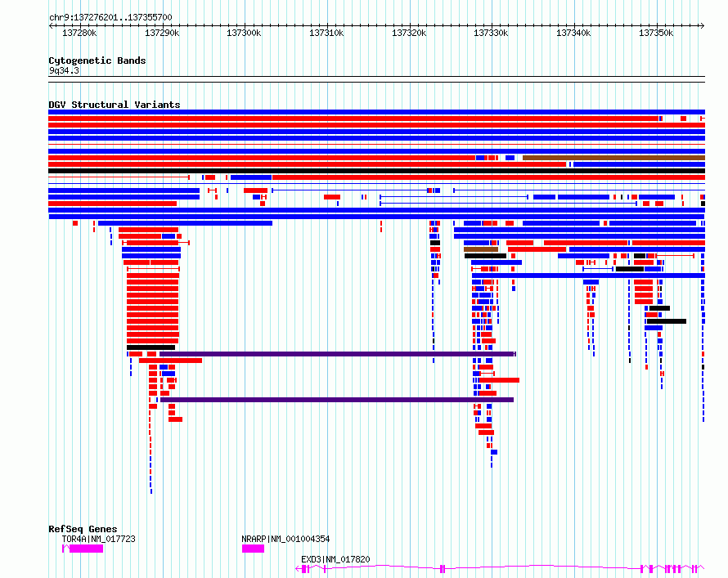728x578 pixels.
Task: Click the 137340k ruler label
Action: [573, 33]
